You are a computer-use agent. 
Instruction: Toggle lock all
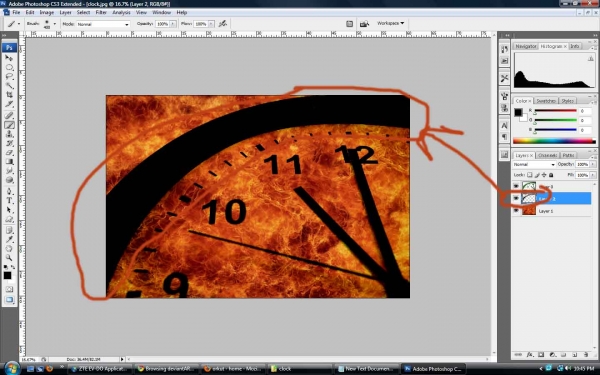click(x=551, y=175)
